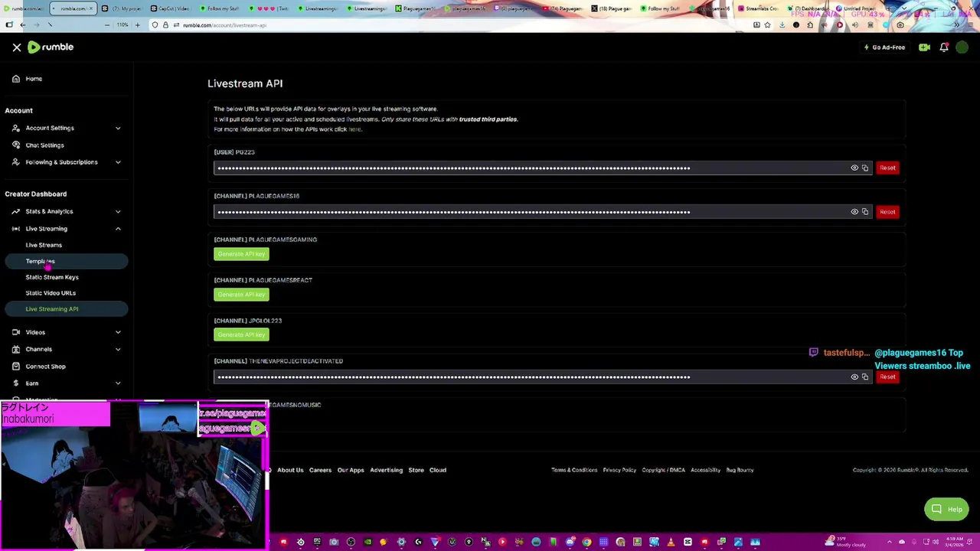The width and height of the screenshot is (980, 551).
Task: Click the green go-live camera icon
Action: pos(924,47)
